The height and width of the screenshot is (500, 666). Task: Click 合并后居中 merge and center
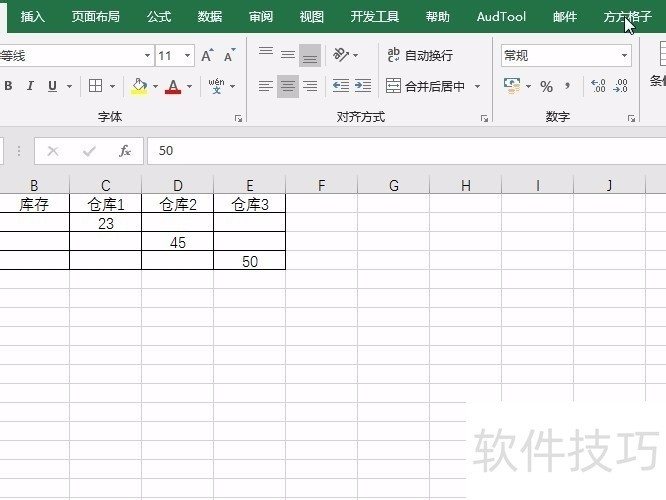[x=425, y=86]
